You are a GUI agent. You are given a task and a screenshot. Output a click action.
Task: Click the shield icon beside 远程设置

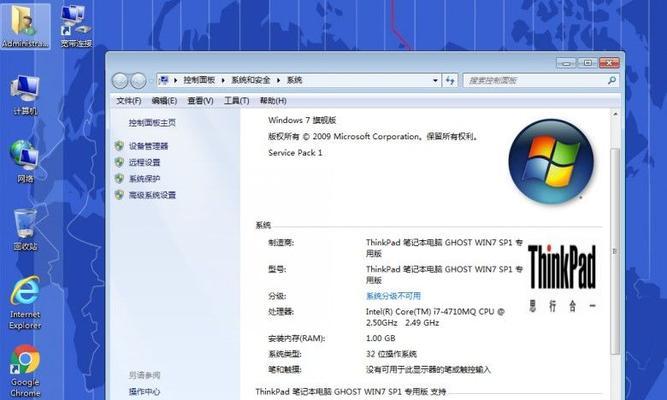(119, 162)
